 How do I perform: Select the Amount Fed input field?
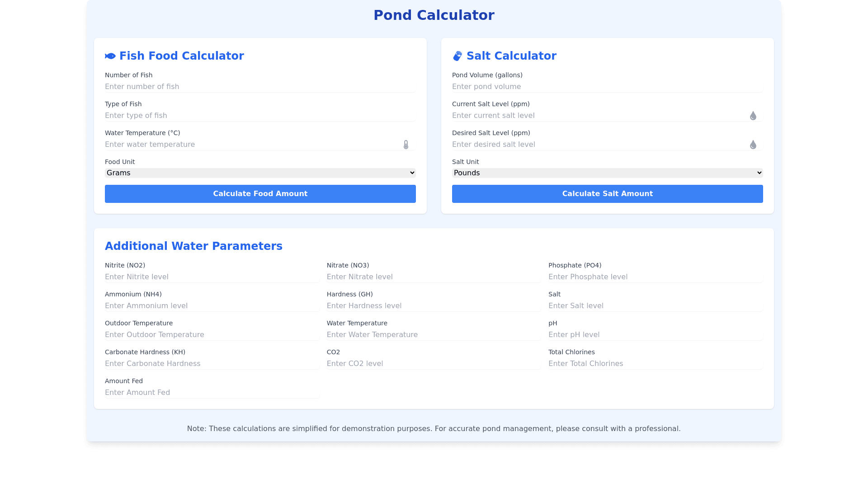(212, 393)
